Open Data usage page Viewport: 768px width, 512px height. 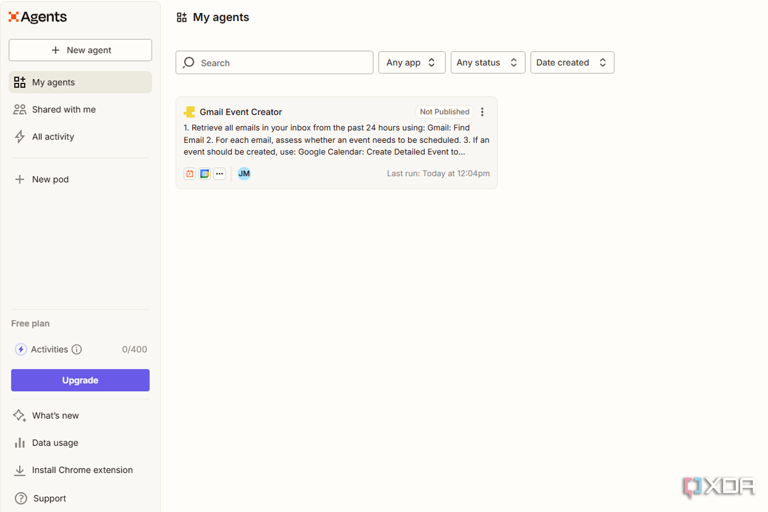click(x=54, y=442)
